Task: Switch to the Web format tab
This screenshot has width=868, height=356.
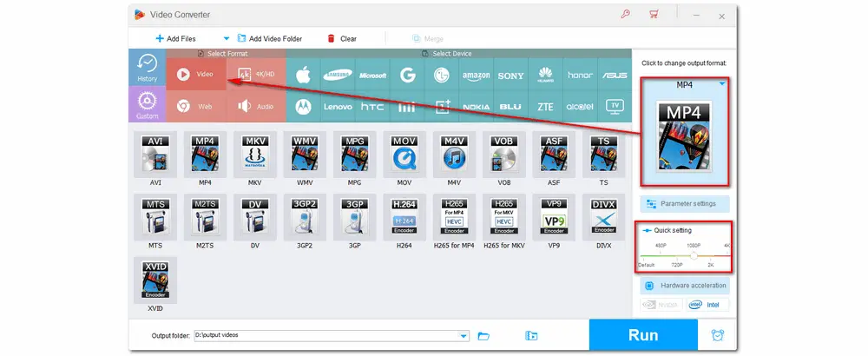Action: pyautogui.click(x=196, y=106)
